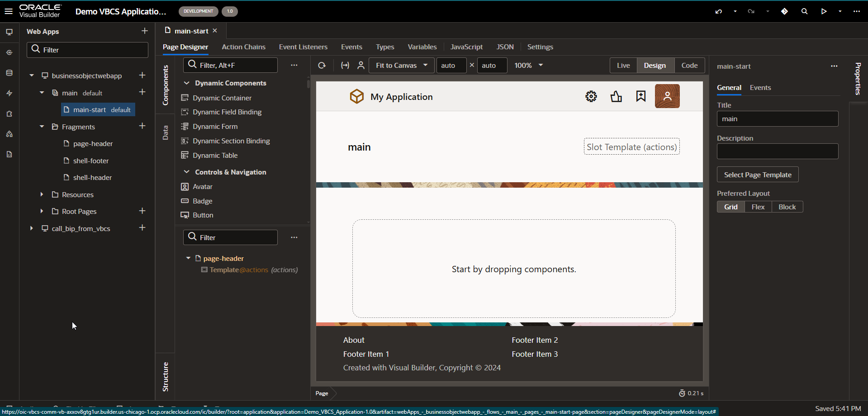Image resolution: width=868 pixels, height=416 pixels.
Task: Click the user avatar in canvas header
Action: (x=667, y=96)
